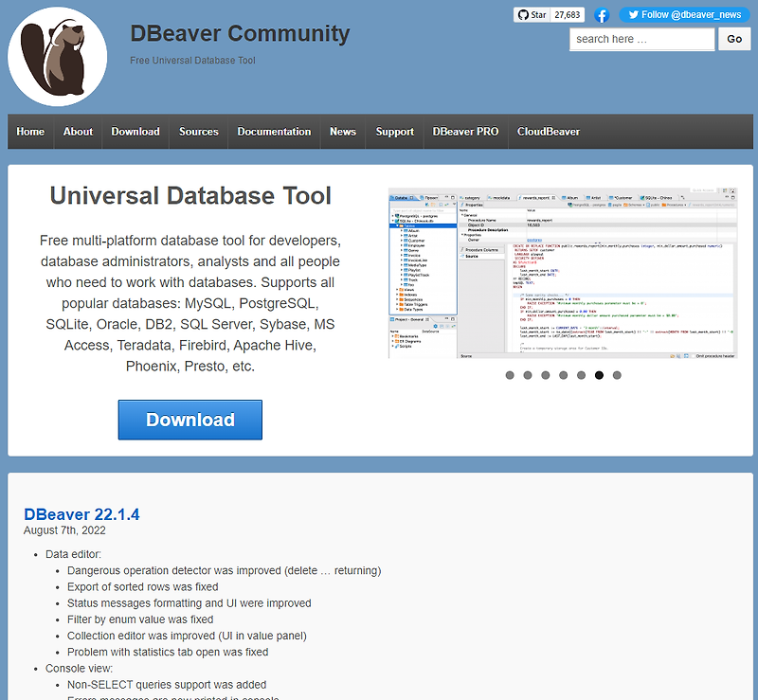758x700 pixels.
Task: Open the About page
Action: pyautogui.click(x=77, y=132)
